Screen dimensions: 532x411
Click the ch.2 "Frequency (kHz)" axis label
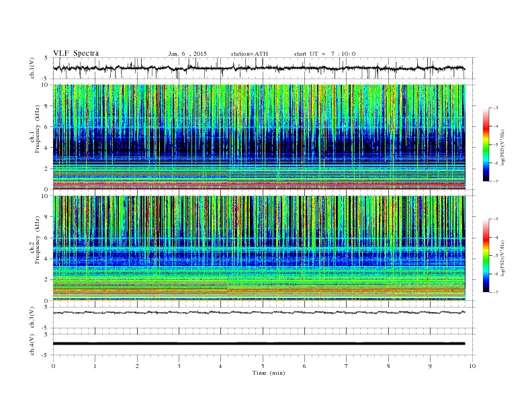click(38, 240)
